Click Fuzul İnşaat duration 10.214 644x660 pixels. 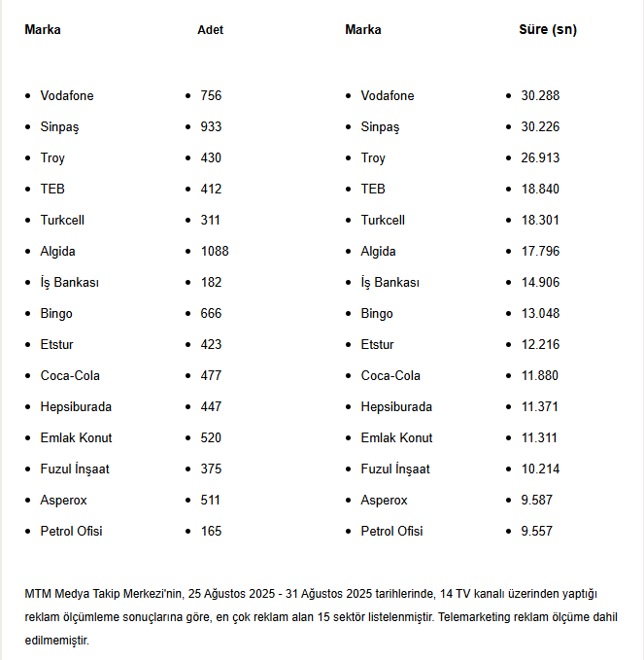click(x=540, y=469)
